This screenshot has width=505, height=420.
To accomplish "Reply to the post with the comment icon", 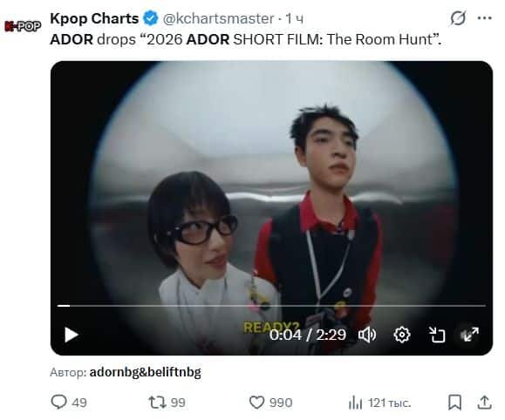I will [x=59, y=403].
